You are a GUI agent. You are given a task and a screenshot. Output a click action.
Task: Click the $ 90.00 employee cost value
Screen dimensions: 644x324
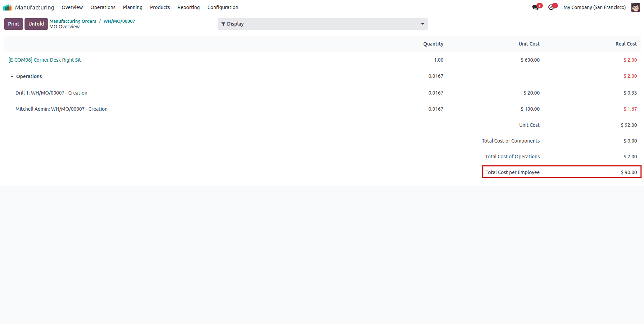click(x=629, y=172)
